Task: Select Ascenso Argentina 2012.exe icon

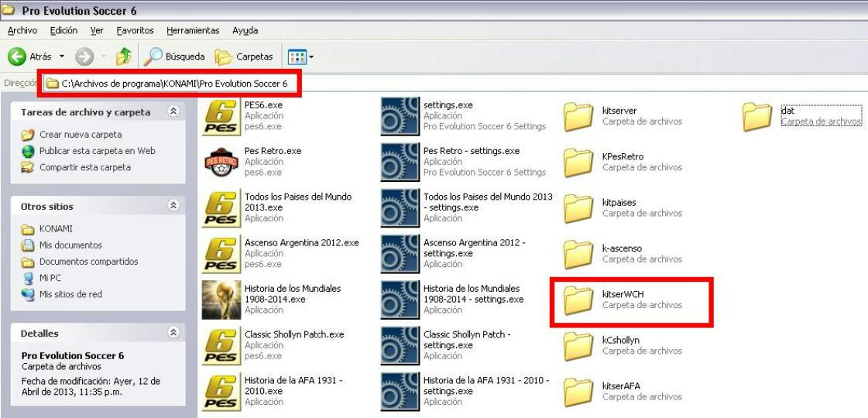Action: pos(221,254)
